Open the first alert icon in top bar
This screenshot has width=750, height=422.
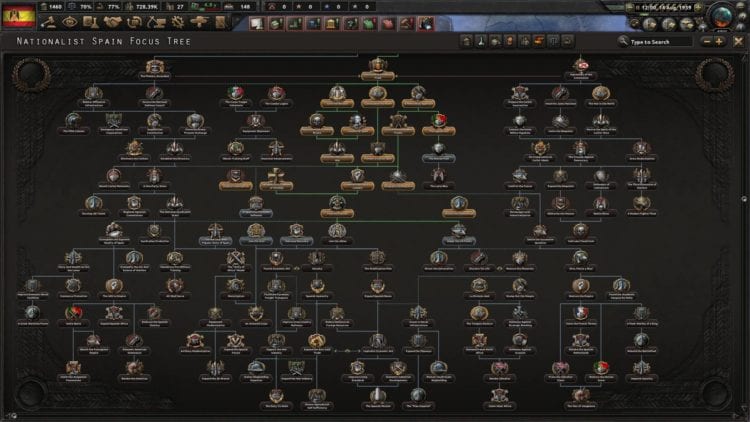(x=256, y=21)
